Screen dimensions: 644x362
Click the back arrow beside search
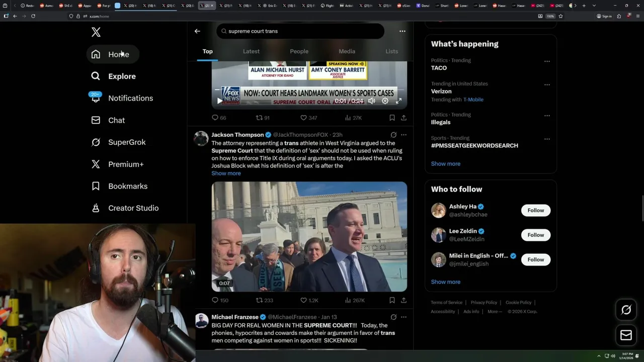(197, 31)
